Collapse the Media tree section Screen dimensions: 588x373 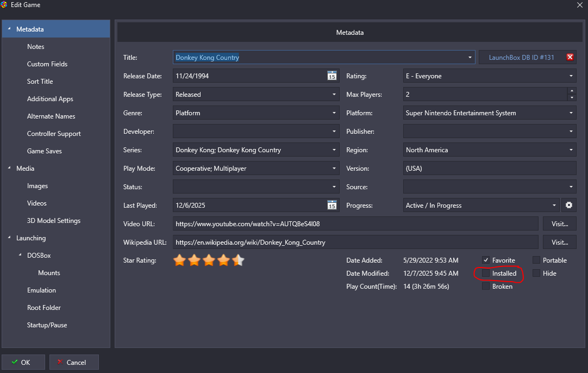pyautogui.click(x=9, y=169)
